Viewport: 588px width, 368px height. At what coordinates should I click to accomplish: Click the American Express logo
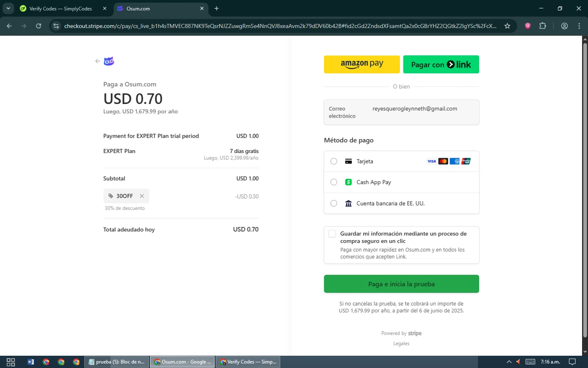454,161
